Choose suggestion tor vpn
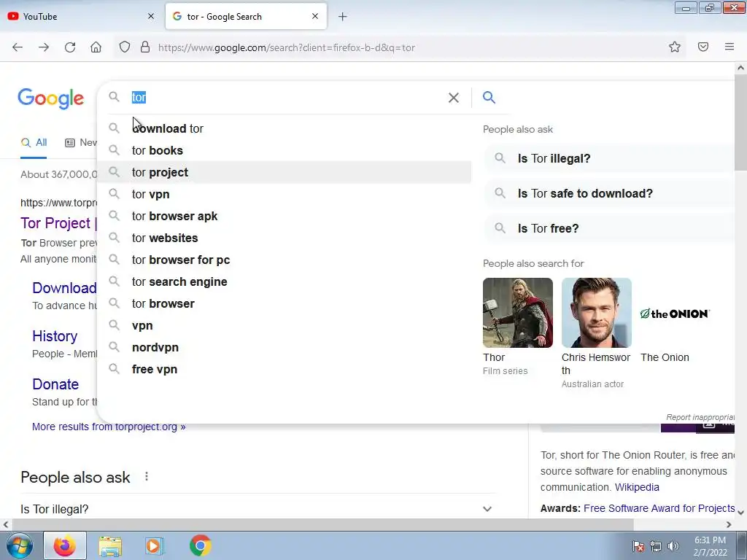 (x=284, y=194)
